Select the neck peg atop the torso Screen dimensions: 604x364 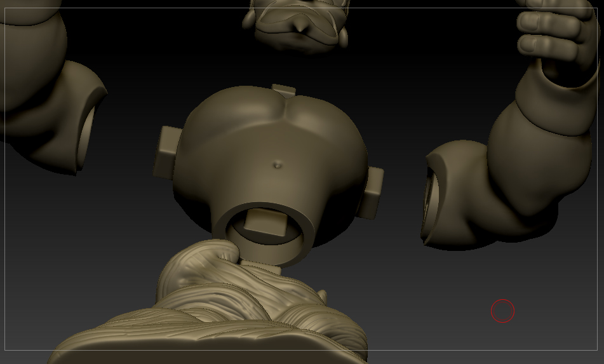[x=283, y=90]
